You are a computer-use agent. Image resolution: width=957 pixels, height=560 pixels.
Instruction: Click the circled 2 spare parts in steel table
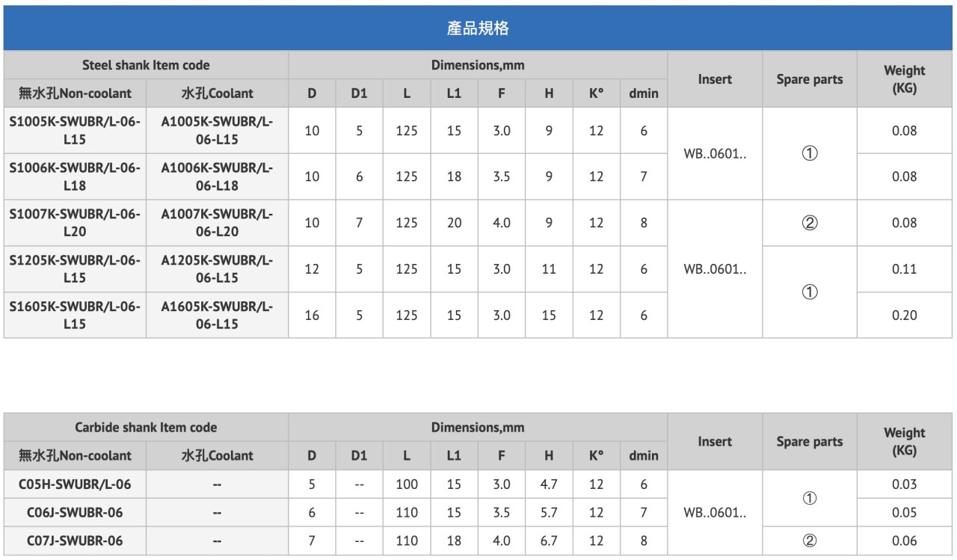[810, 223]
